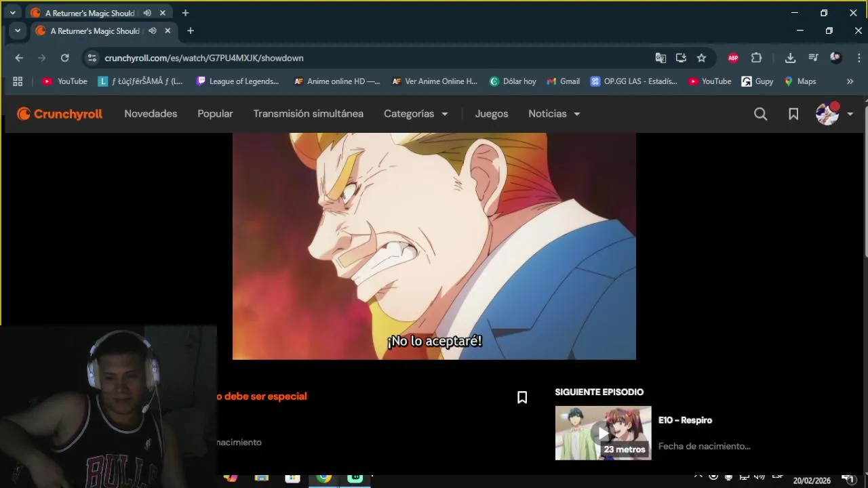The width and height of the screenshot is (868, 488).
Task: Open the account avatar menu on Crunchyroll
Action: pos(834,114)
